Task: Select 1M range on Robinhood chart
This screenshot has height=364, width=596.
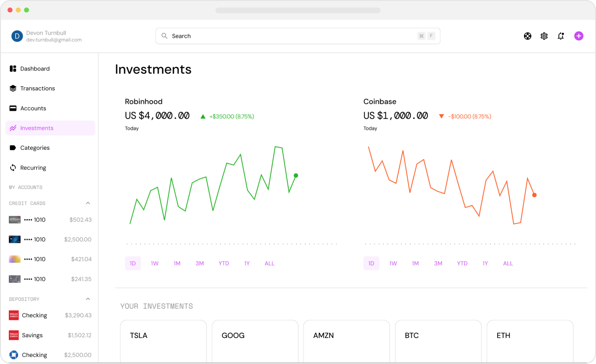Action: [x=177, y=263]
